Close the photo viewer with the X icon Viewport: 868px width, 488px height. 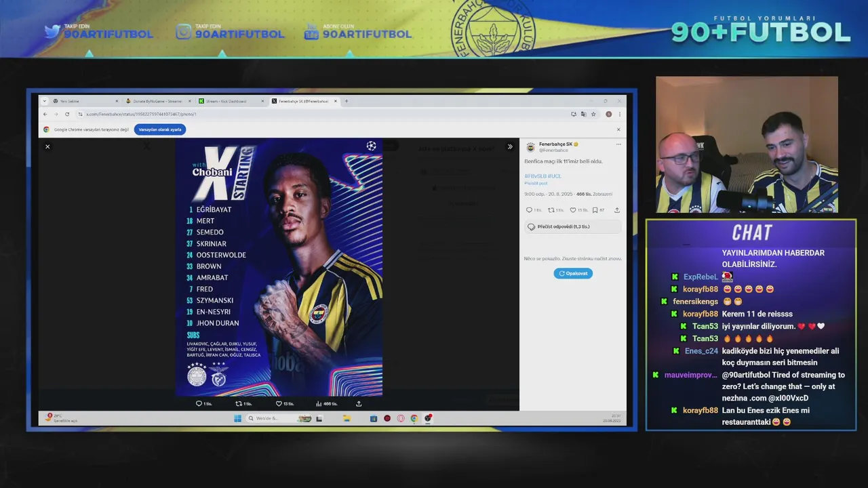point(47,146)
